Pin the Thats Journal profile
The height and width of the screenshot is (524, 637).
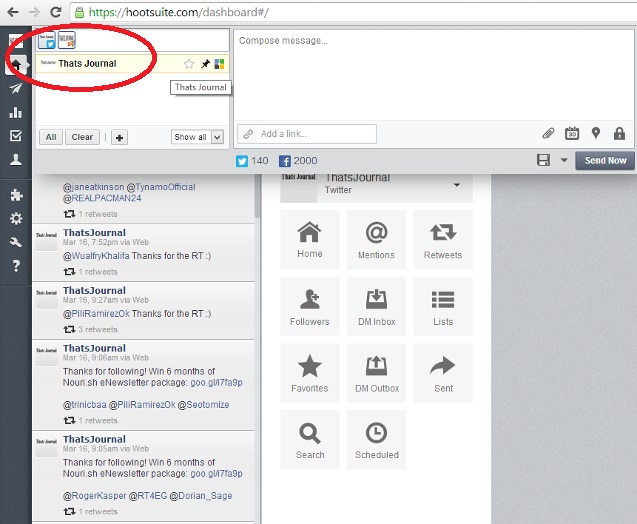[206, 64]
